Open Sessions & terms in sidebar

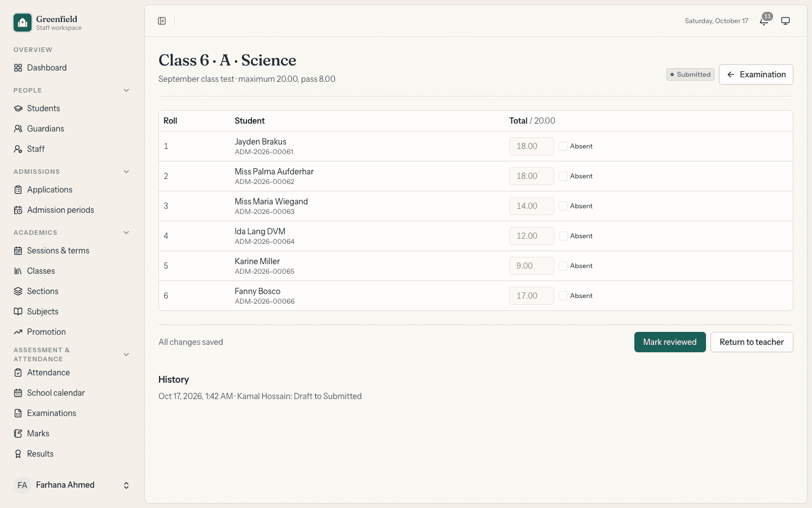(72, 251)
